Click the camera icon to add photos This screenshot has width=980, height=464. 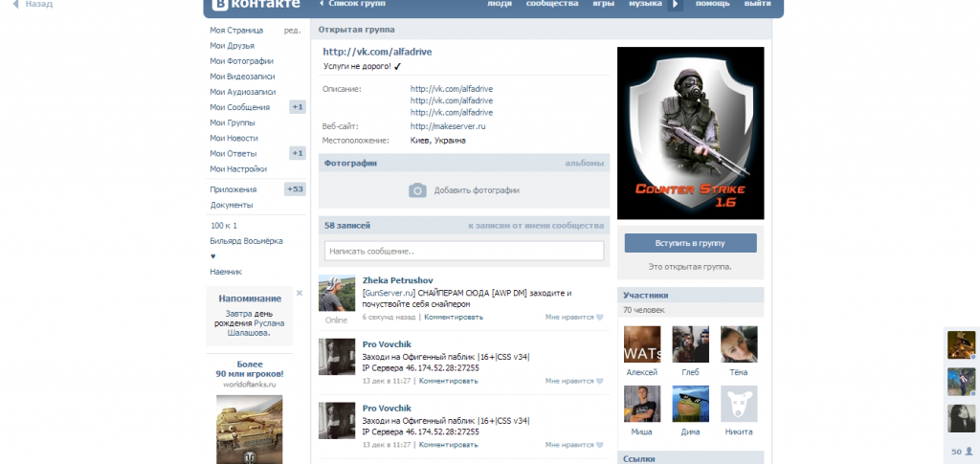tap(417, 190)
